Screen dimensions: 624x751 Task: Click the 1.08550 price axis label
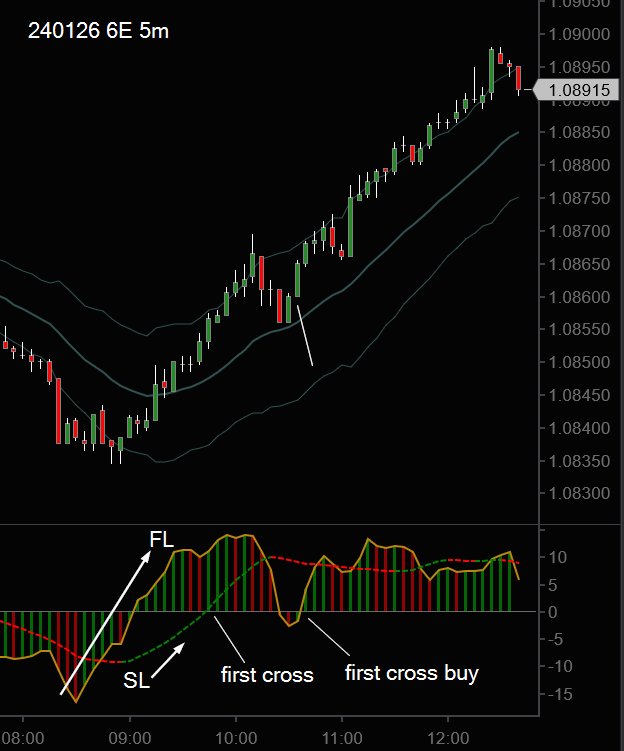pyautogui.click(x=579, y=330)
